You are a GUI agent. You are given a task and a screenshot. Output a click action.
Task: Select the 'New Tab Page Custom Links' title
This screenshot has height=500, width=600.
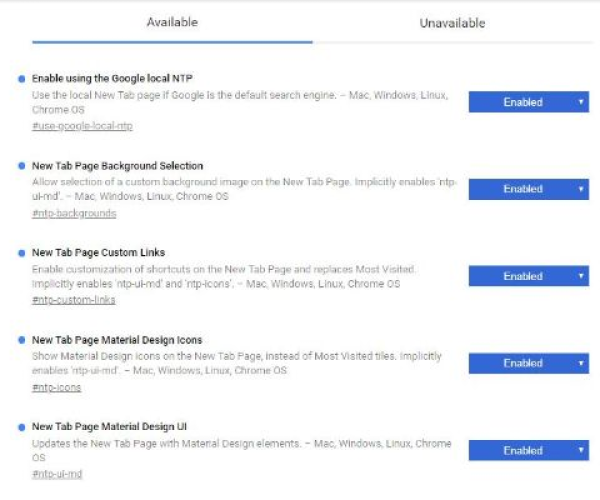[98, 253]
